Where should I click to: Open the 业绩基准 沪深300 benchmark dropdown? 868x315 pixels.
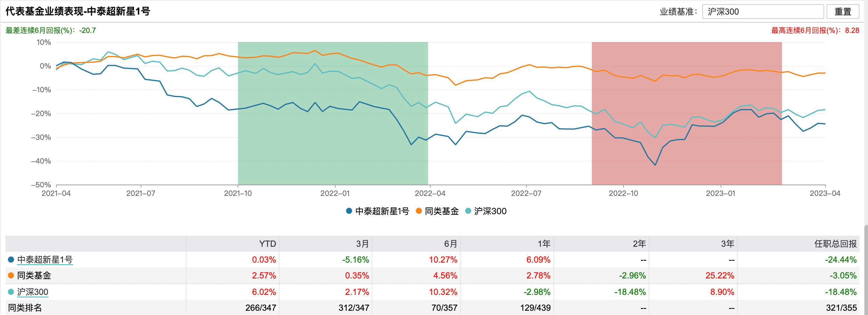pyautogui.click(x=763, y=12)
